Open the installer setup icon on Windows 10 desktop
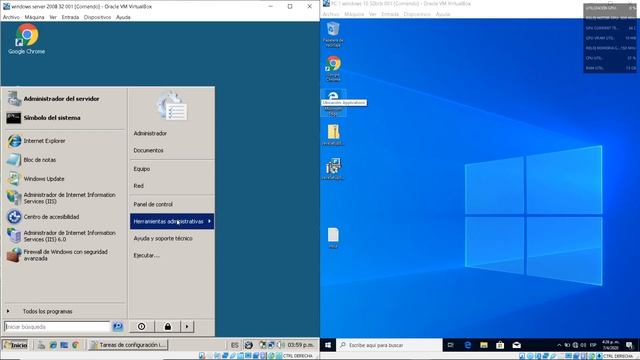640x360 pixels. [333, 169]
